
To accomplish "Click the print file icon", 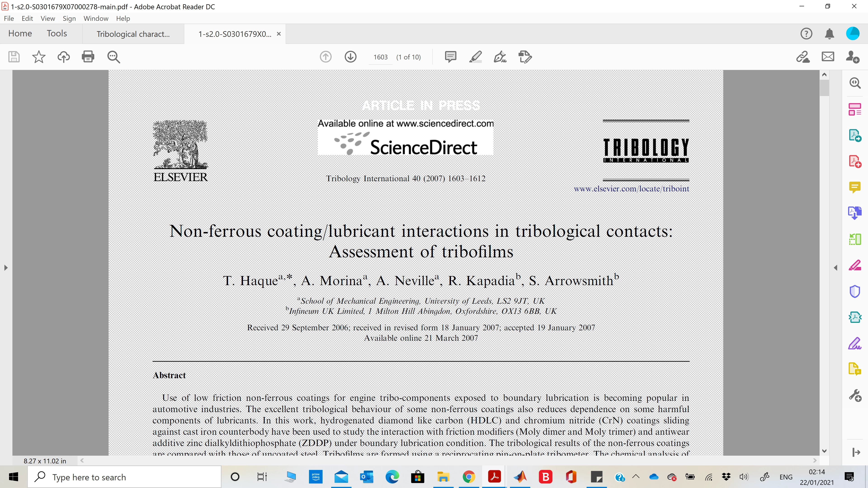I will (88, 56).
